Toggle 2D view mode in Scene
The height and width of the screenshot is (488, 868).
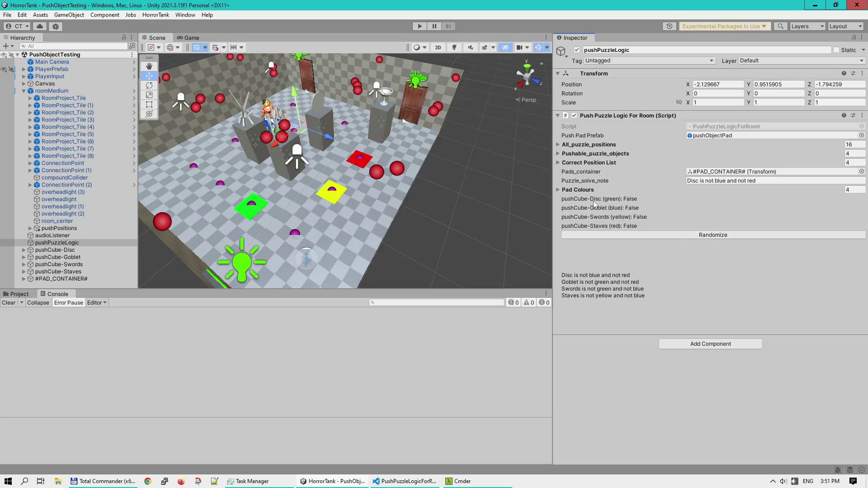pyautogui.click(x=438, y=47)
